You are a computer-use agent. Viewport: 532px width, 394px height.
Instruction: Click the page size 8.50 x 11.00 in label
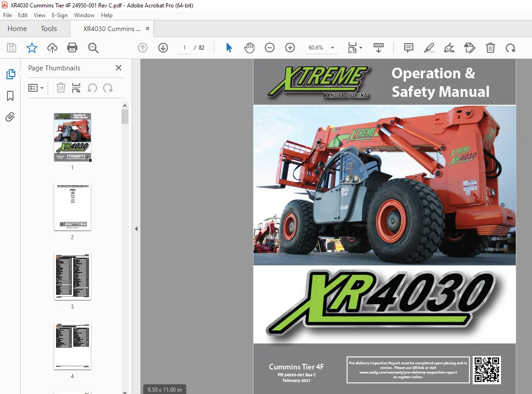click(165, 389)
